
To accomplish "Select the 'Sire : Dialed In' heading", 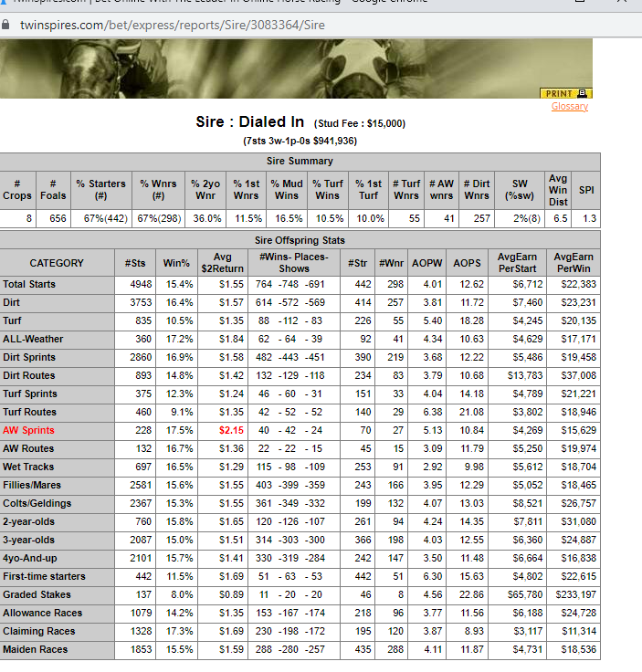I will tap(250, 121).
